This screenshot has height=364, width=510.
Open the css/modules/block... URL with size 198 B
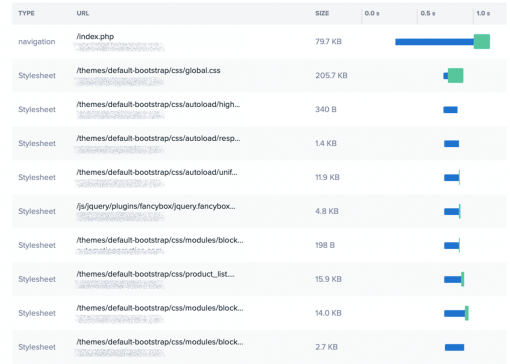tap(160, 240)
